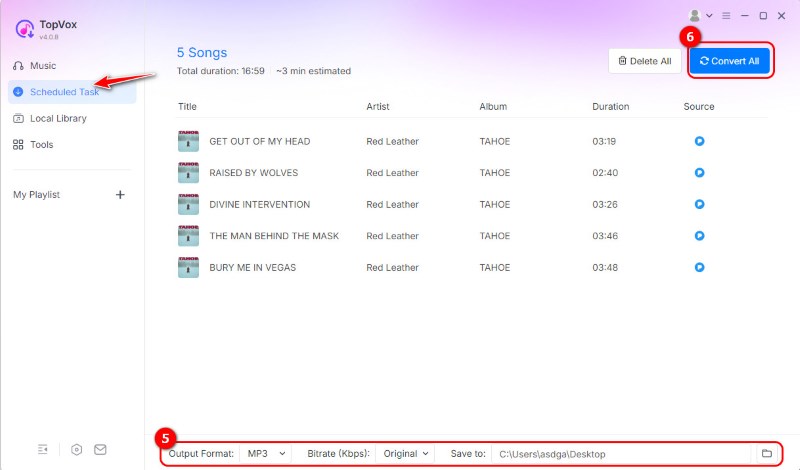
Task: Open source of DIVINE INTERVENTION
Action: click(x=699, y=204)
